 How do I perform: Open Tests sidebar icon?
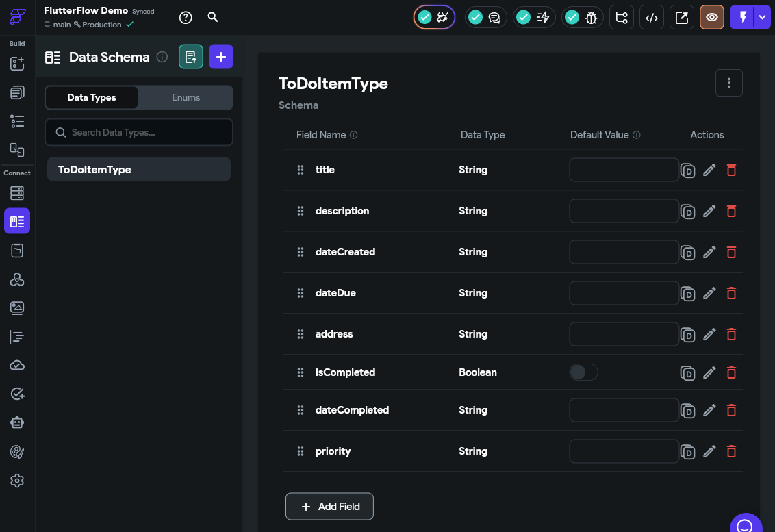pyautogui.click(x=17, y=394)
